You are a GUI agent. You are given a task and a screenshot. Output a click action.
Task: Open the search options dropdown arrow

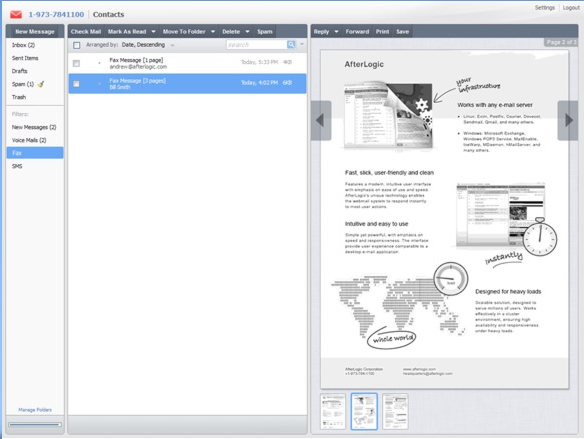pos(302,44)
